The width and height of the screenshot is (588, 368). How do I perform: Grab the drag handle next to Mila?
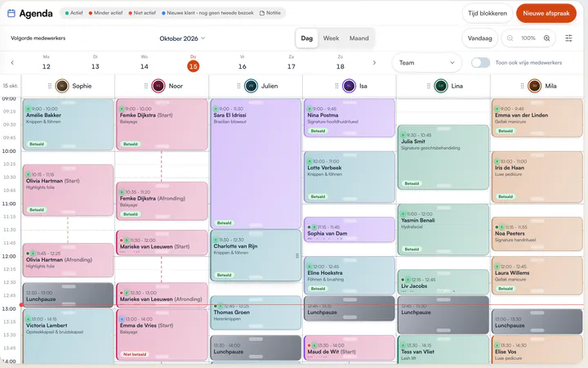[522, 86]
